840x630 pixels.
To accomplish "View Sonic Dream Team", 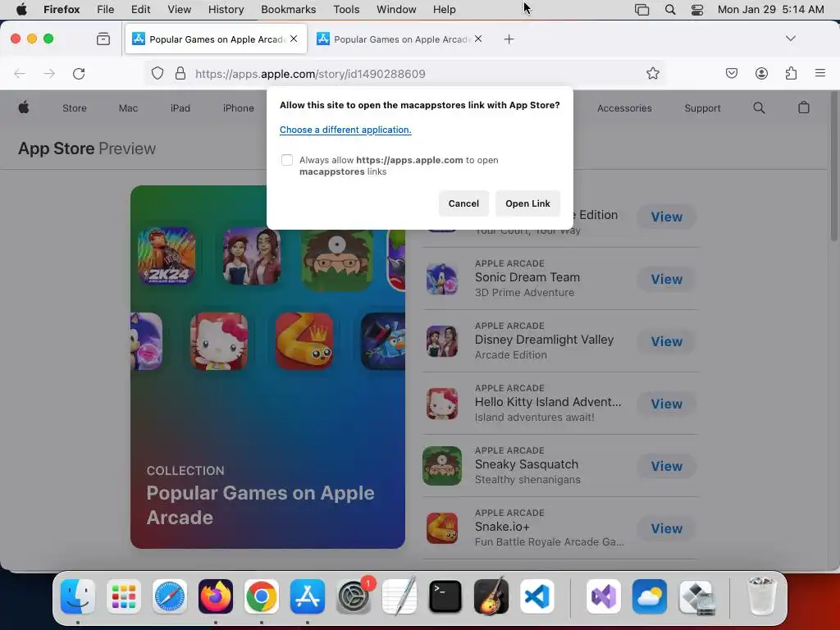I will point(666,279).
